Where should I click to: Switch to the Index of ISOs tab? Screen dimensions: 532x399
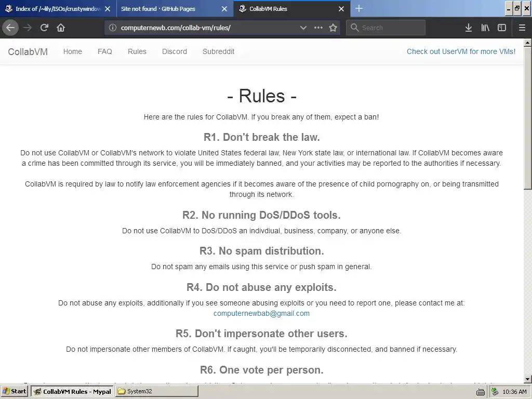click(58, 9)
